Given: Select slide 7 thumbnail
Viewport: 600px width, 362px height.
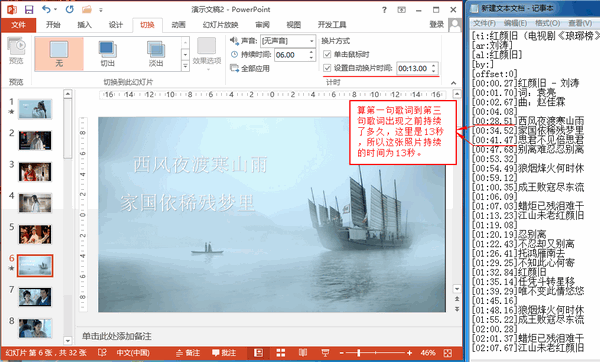Looking at the screenshot, I should click(x=35, y=297).
